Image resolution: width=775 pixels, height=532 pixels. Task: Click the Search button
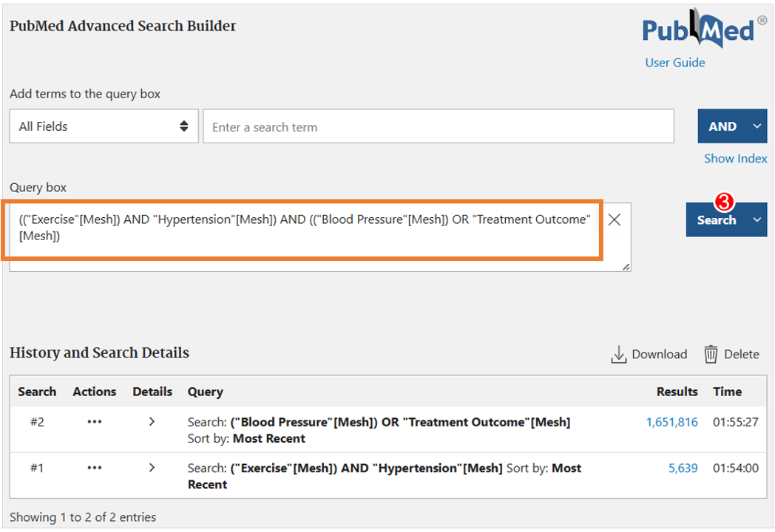point(716,219)
